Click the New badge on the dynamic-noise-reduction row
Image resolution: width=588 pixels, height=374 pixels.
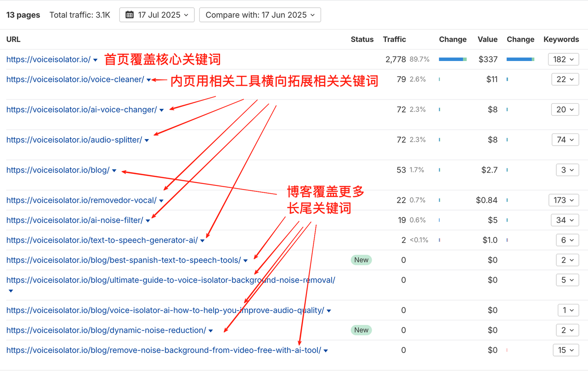361,330
